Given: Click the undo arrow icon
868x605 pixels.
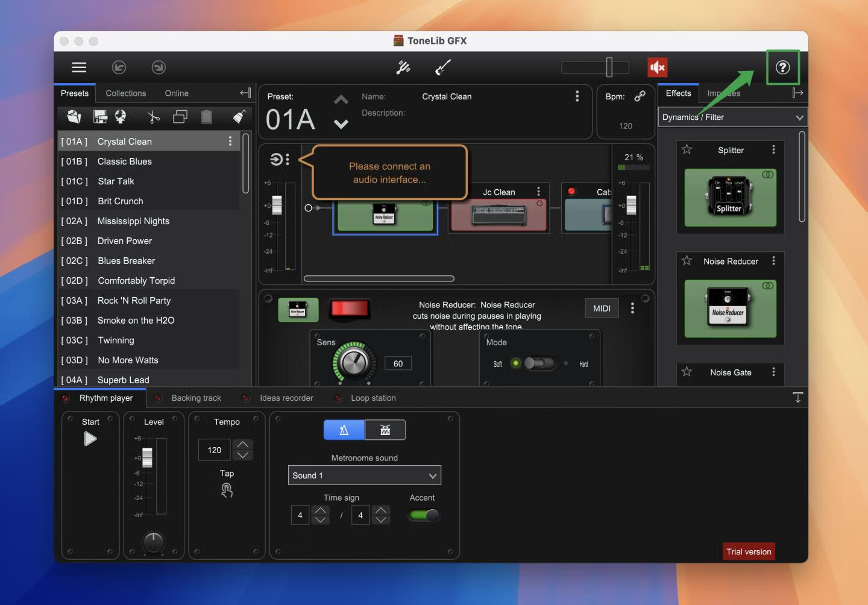Looking at the screenshot, I should 119,67.
